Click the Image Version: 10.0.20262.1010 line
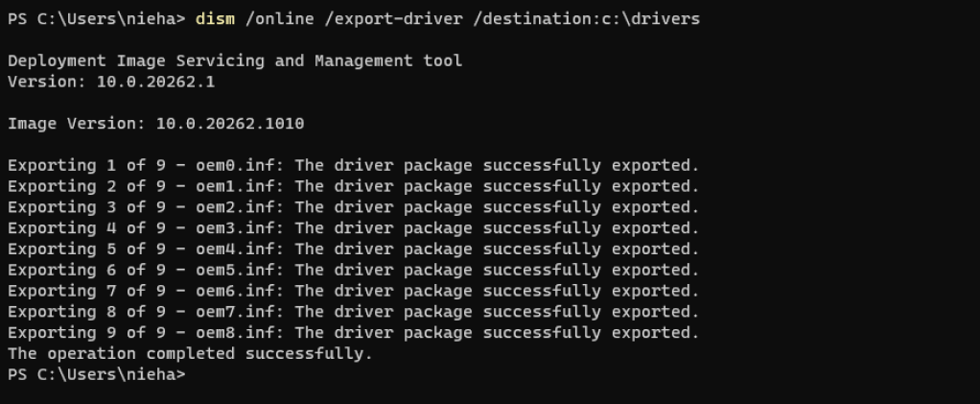Viewport: 980px width, 404px height. coord(155,124)
